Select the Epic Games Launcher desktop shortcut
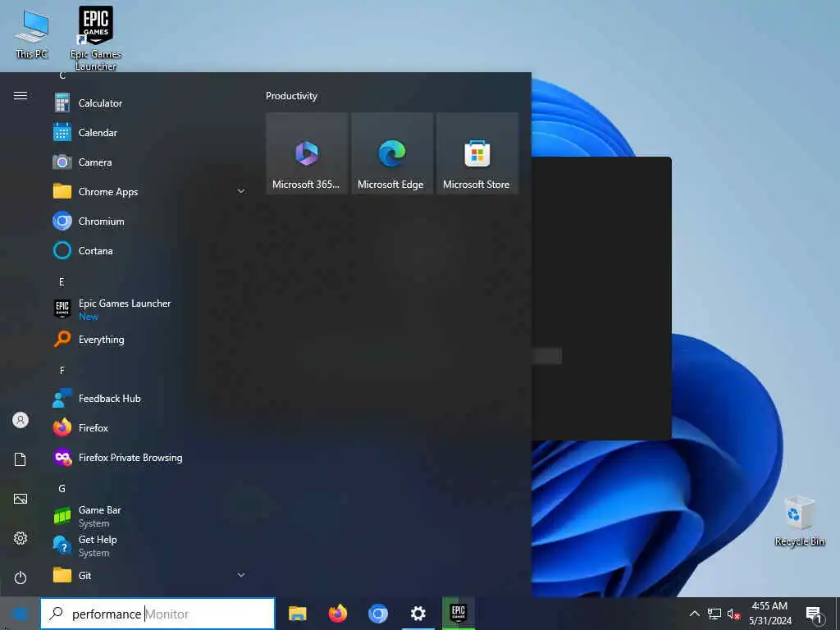Viewport: 840px width, 630px height. (x=96, y=39)
